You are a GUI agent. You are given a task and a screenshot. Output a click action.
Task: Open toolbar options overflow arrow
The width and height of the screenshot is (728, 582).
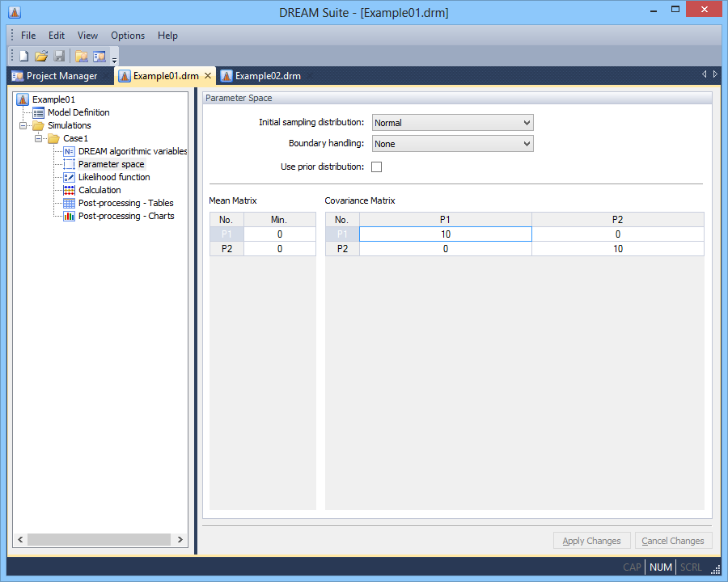tap(114, 59)
